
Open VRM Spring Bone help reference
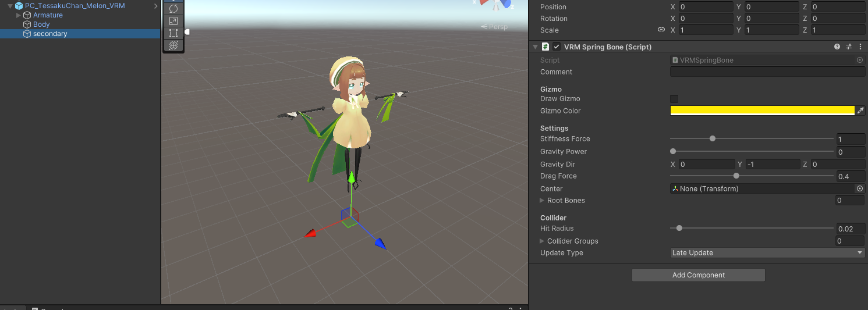click(x=837, y=47)
